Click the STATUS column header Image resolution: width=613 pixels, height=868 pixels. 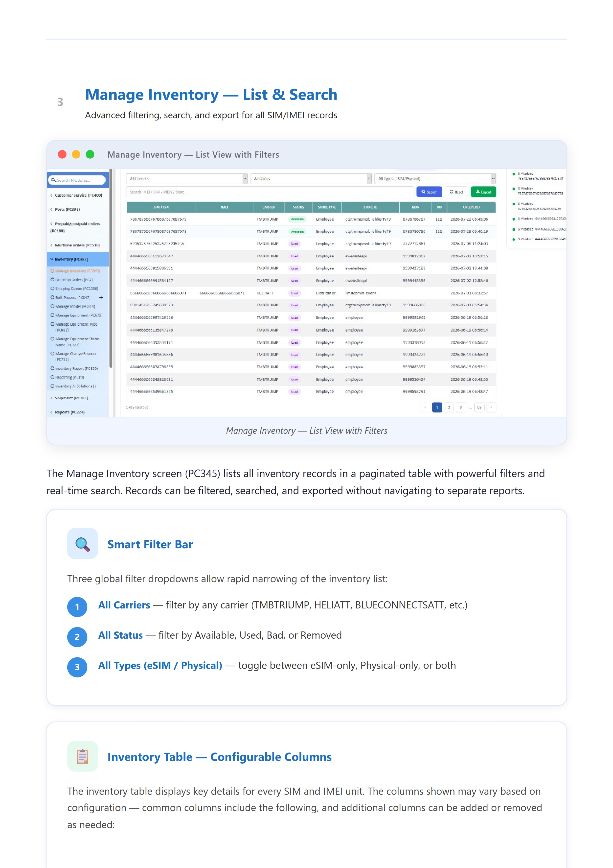pos(298,207)
